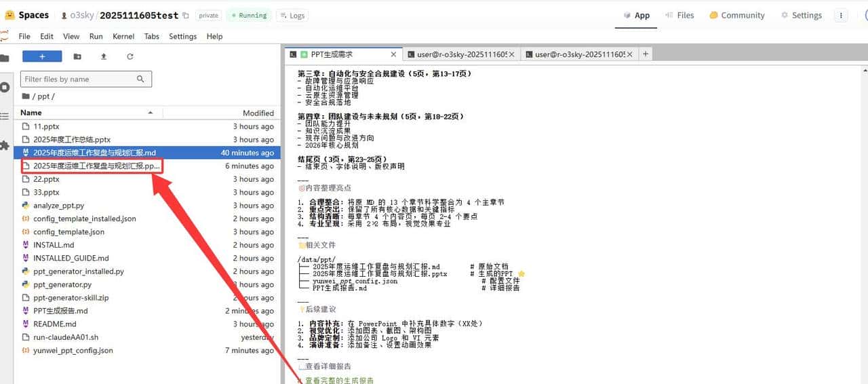868x384 pixels.
Task: Select the ppt-generator-skill.zip file
Action: click(146, 298)
